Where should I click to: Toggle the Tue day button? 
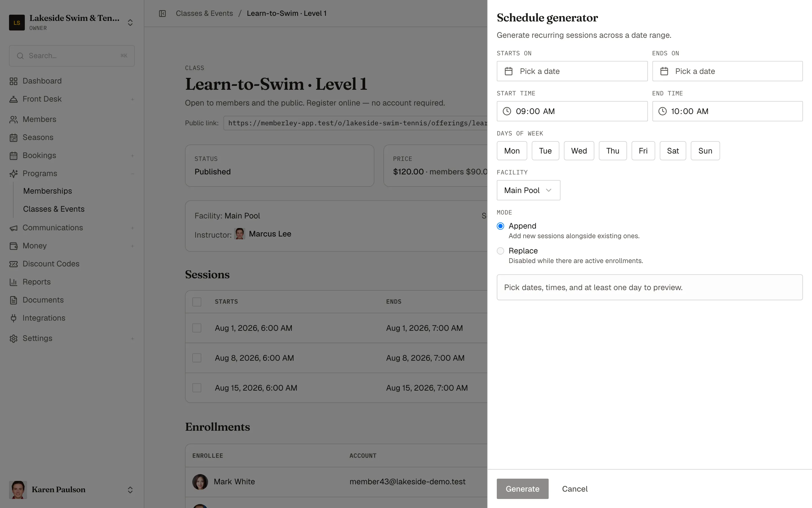(545, 151)
